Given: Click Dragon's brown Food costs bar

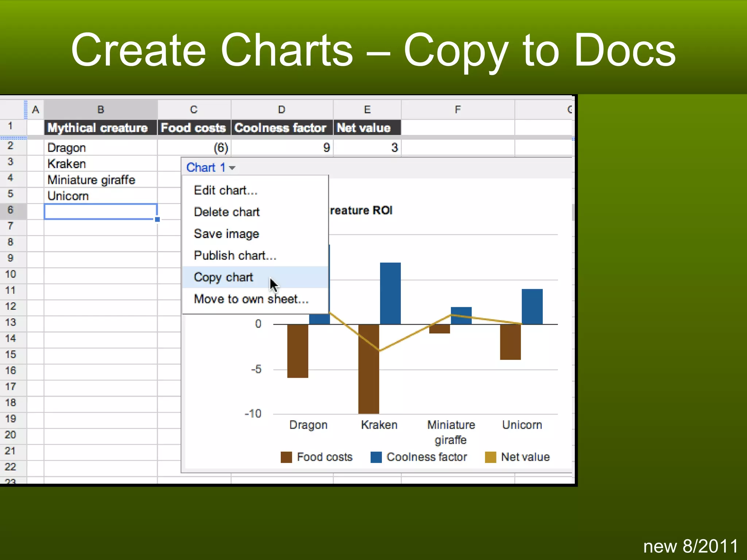Looking at the screenshot, I should 298,351.
